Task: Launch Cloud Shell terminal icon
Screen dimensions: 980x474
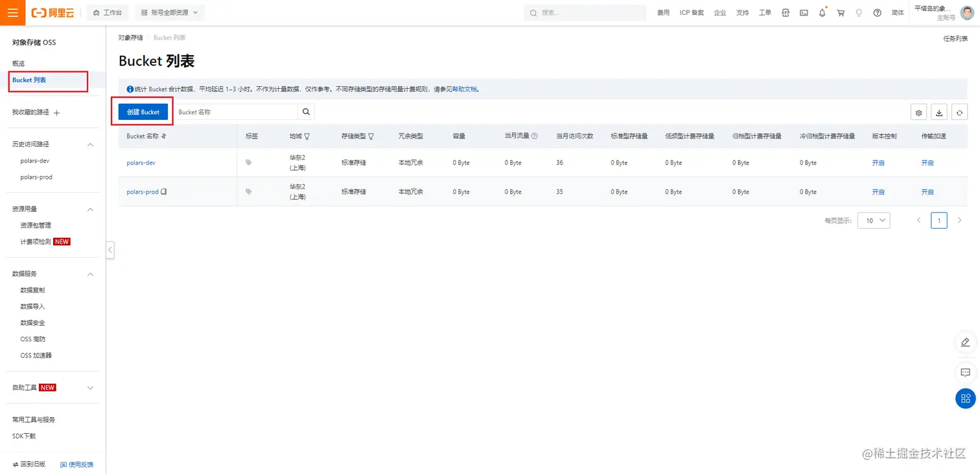Action: pyautogui.click(x=804, y=13)
